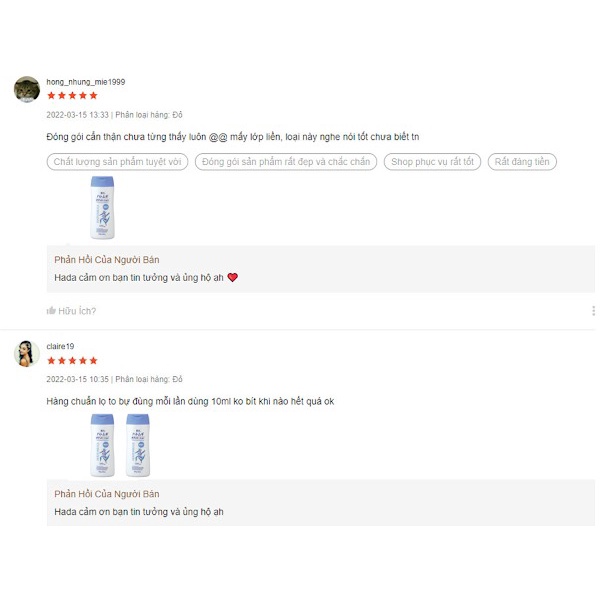Open the three-dot review options menu
Viewport: 603px width, 603px height.
(x=593, y=311)
